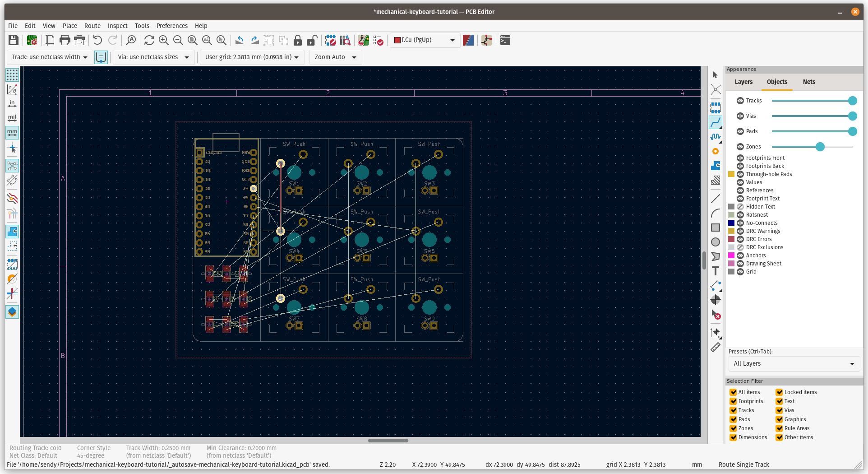
Task: Hide Vias using its eye visibility toggle
Action: pos(739,116)
